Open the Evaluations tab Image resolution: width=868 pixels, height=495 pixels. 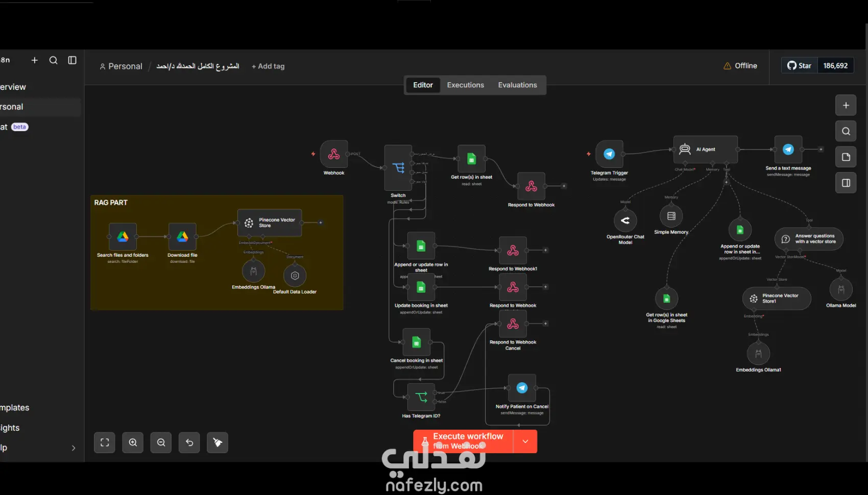coord(518,85)
